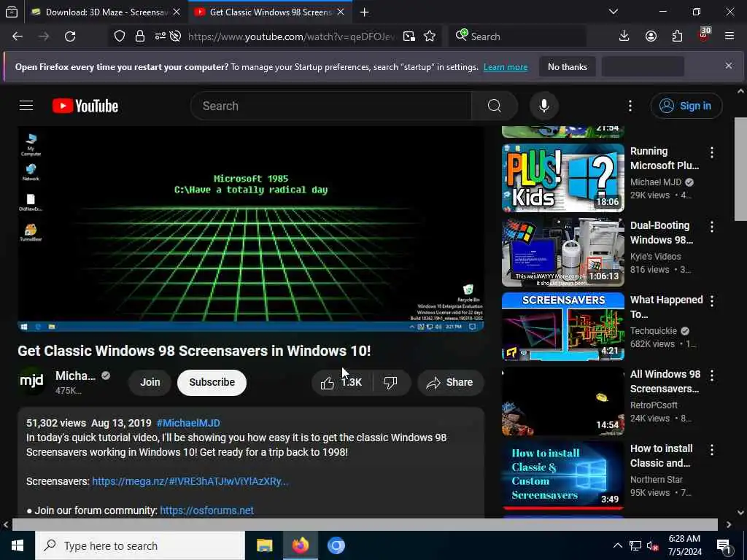
Task: Open How to install Classic Screensavers thumbnail
Action: tap(563, 475)
